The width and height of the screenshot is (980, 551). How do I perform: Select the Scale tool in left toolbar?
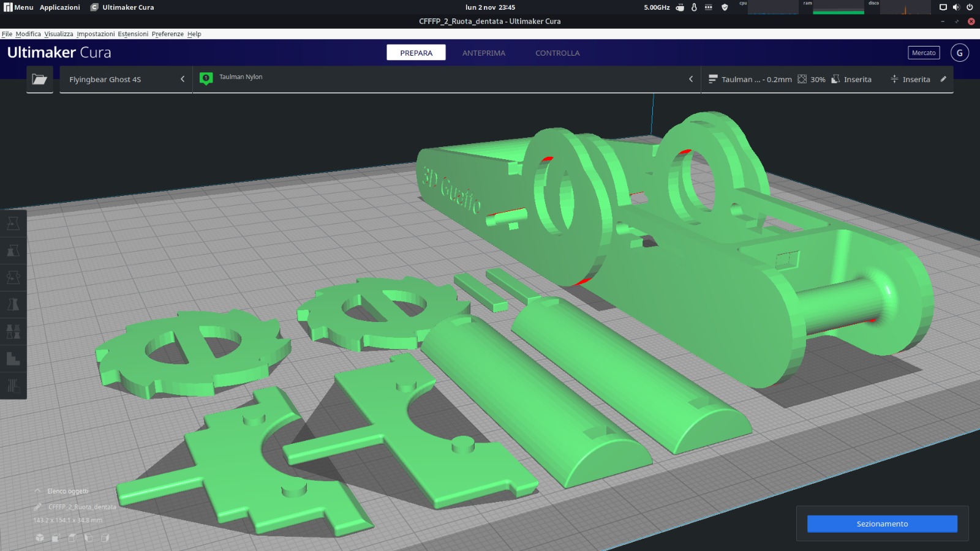pos(13,250)
